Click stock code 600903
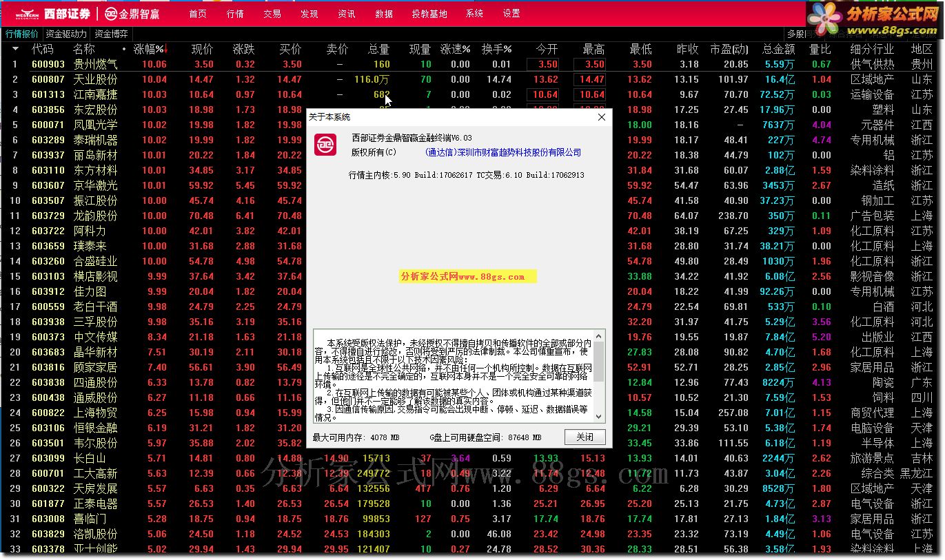The height and width of the screenshot is (560, 945). [48, 64]
